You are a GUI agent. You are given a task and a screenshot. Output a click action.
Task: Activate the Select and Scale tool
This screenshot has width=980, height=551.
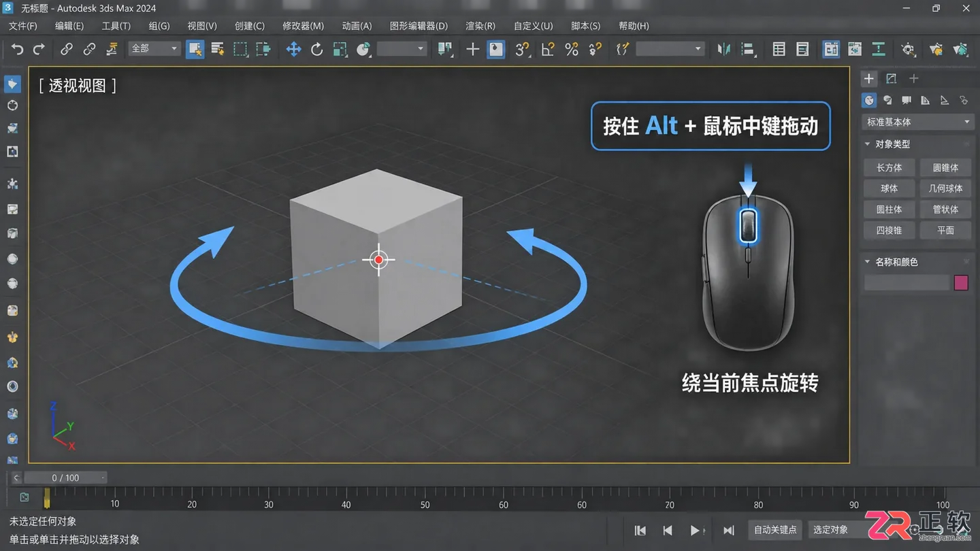coord(340,49)
